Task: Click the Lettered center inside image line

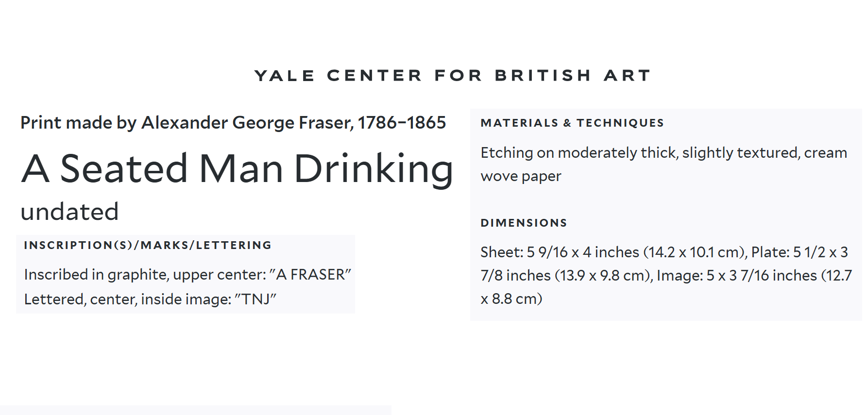Action: pyautogui.click(x=150, y=299)
